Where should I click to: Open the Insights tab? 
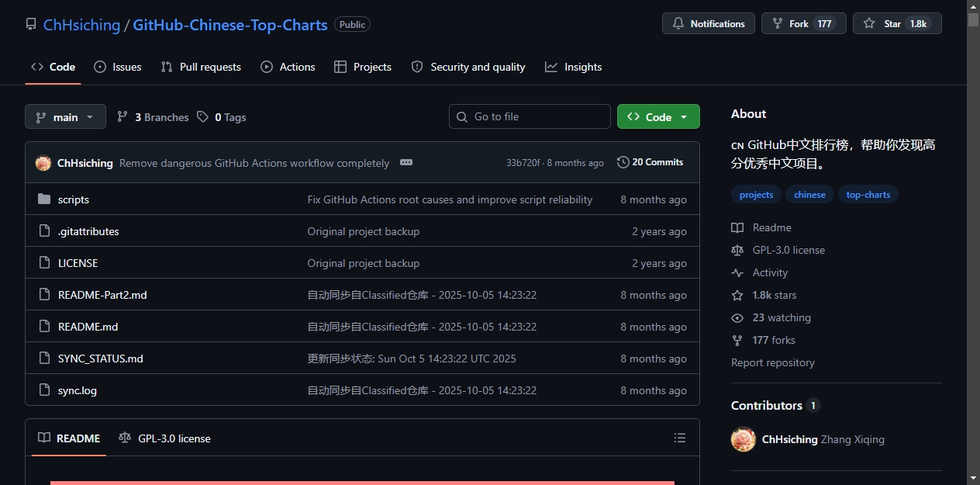click(x=574, y=67)
